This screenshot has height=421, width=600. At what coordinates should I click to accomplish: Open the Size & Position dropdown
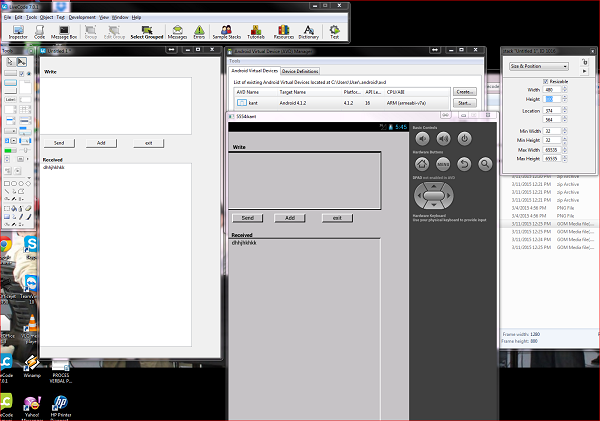(x=540, y=65)
